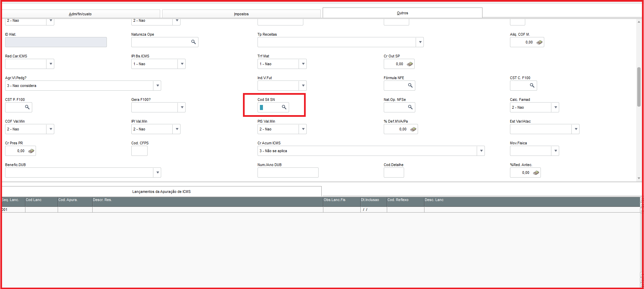Open lookup search for Fórmula NFE
Screen dimensions: 644x289
pos(410,86)
